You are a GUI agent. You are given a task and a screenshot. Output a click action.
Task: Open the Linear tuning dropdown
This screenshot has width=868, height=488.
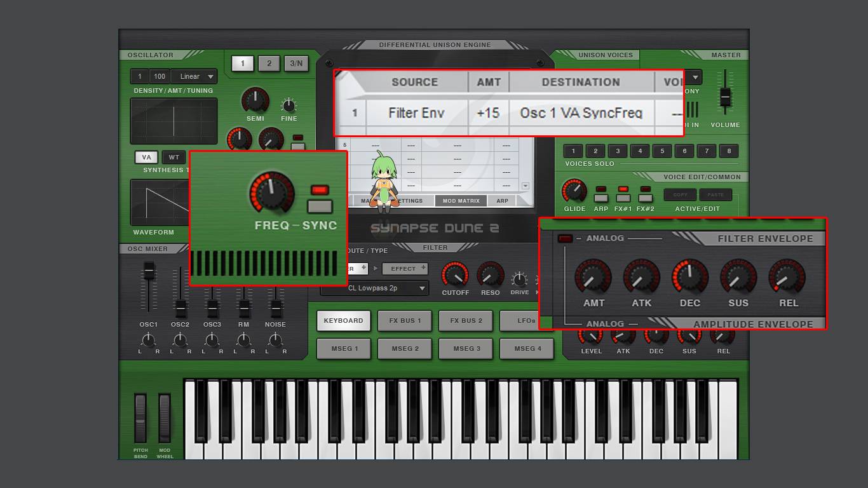[194, 76]
